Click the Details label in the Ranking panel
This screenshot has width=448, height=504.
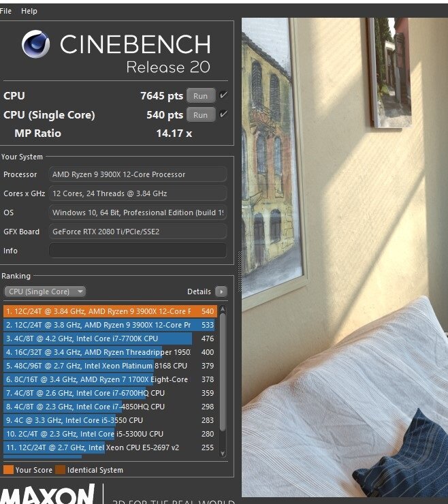[x=199, y=292]
